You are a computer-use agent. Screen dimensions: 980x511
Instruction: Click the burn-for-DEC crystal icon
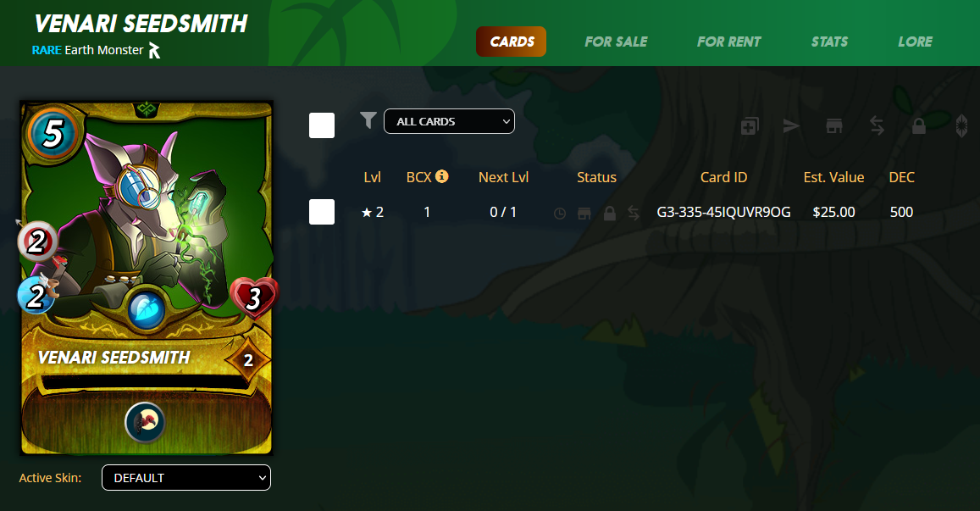962,125
